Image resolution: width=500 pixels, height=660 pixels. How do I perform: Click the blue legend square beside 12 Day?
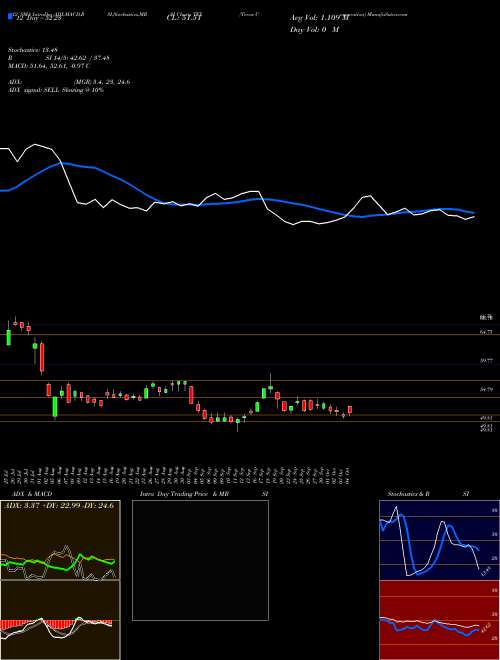pos(10,16)
